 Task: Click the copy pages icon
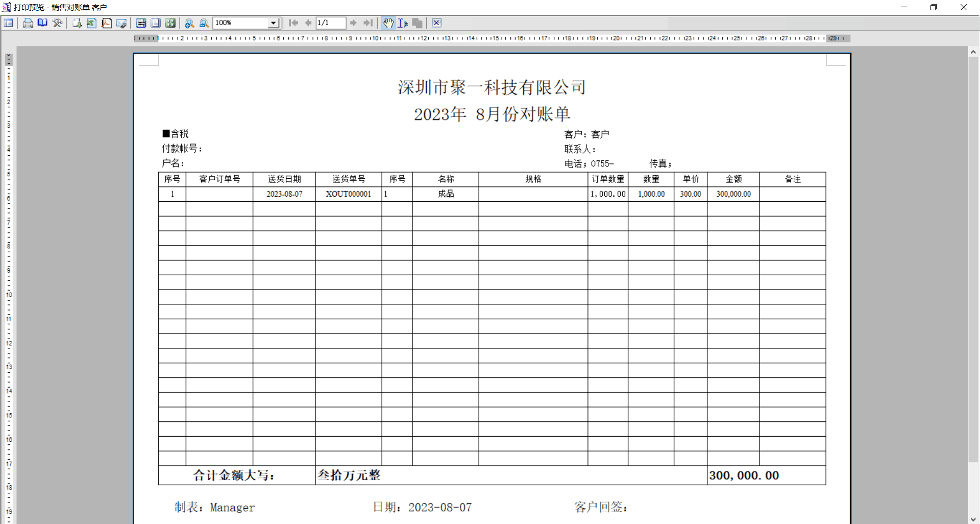418,23
